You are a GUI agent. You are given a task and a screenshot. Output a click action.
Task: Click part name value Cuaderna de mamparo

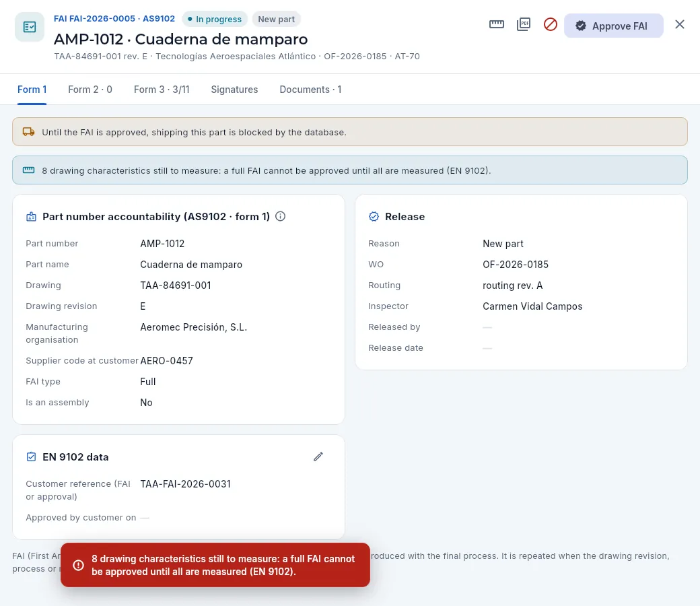point(191,265)
